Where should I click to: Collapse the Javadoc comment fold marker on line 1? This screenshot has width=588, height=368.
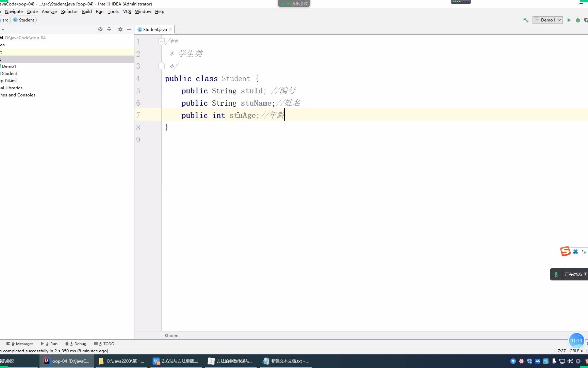click(162, 42)
